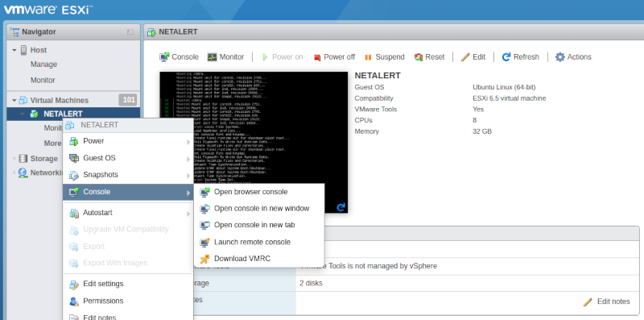Select Edit settings in context menu
This screenshot has height=320, width=644.
[128, 284]
